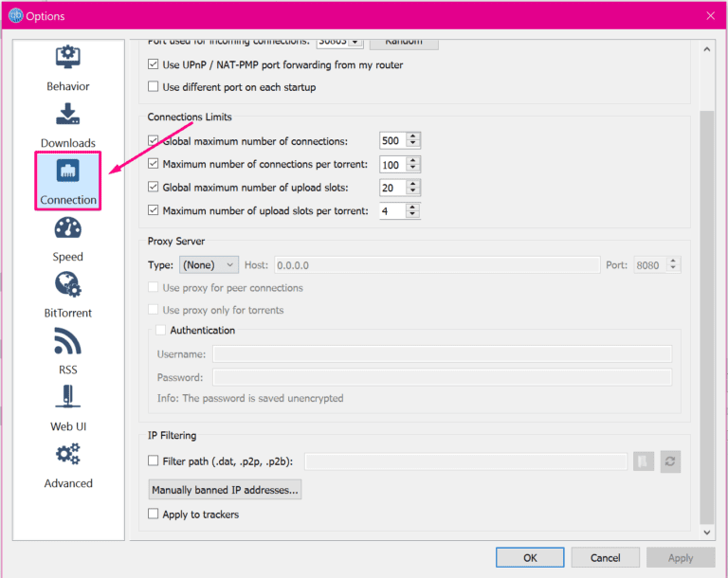Click the scrollbar up arrow
The image size is (728, 578).
(x=706, y=48)
